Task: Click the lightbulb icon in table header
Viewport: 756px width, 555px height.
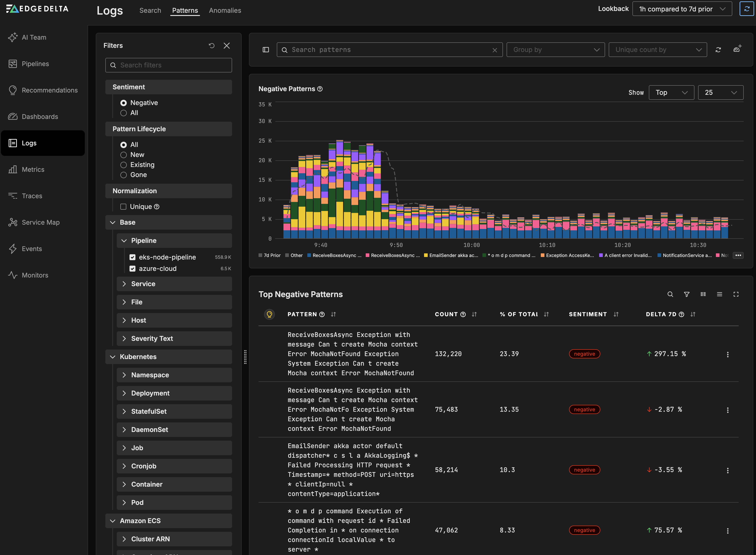Action: [269, 314]
